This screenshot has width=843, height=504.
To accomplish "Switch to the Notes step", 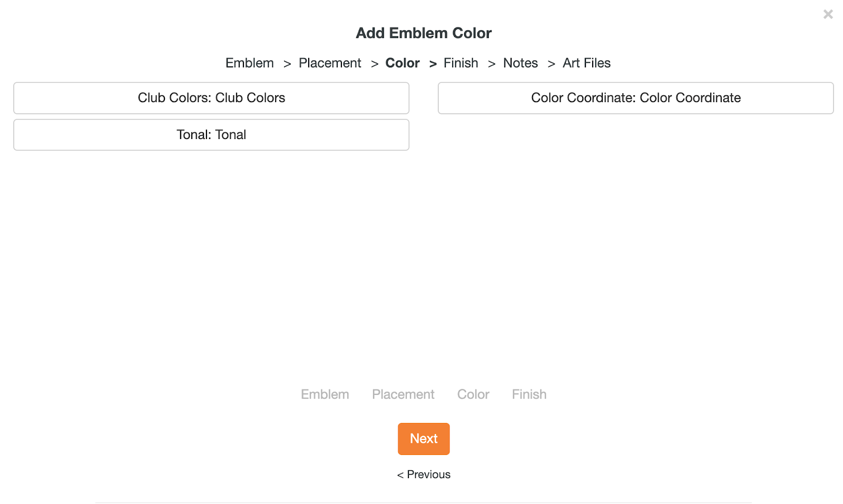I will (x=521, y=63).
